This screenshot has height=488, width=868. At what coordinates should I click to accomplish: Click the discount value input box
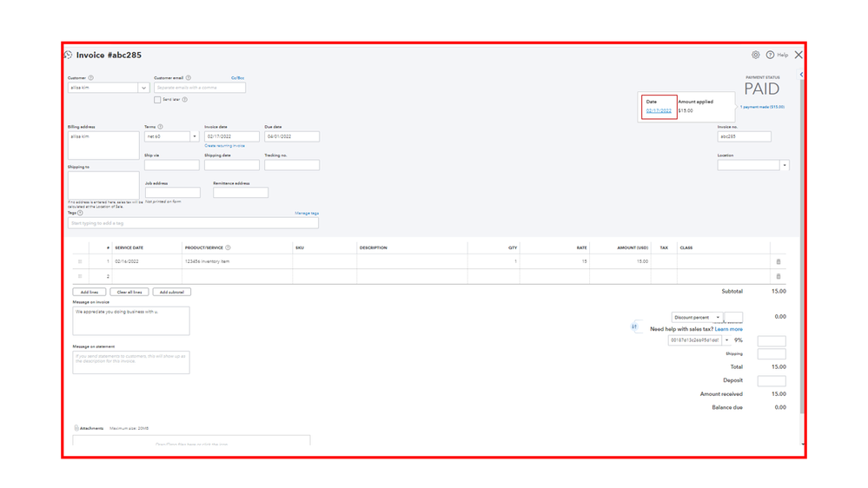click(x=733, y=318)
